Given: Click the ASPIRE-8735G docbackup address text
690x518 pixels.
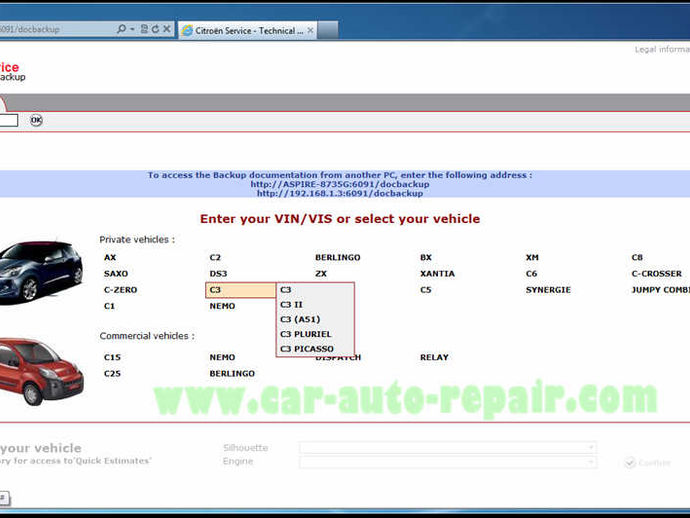Looking at the screenshot, I should [x=340, y=184].
